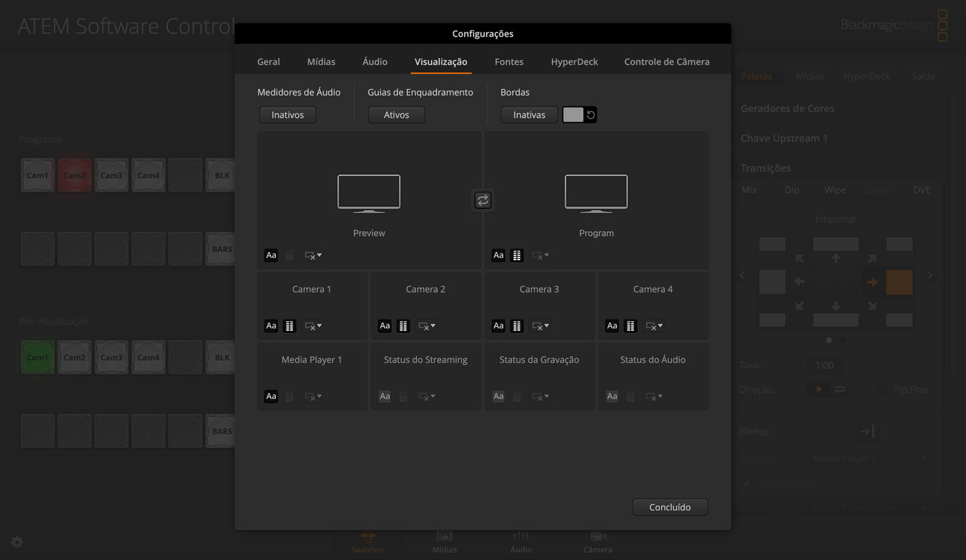Activate Bordas by clicking Inativas toggle
The height and width of the screenshot is (560, 966).
[x=528, y=115]
